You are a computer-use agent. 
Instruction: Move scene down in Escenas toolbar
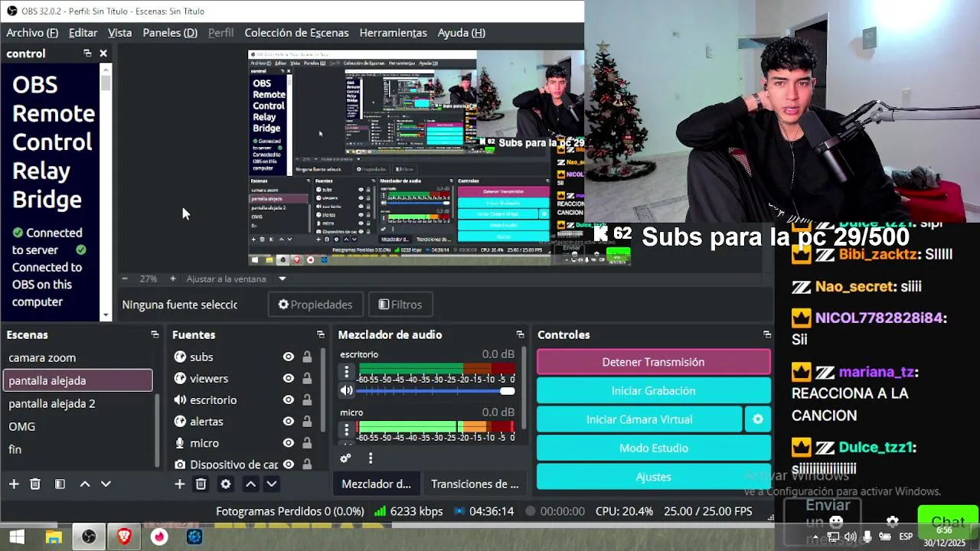106,484
